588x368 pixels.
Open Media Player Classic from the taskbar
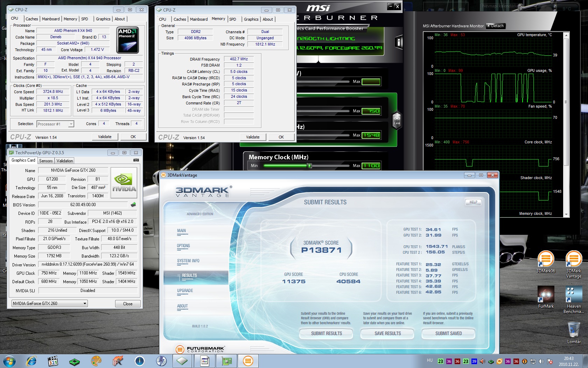[53, 361]
